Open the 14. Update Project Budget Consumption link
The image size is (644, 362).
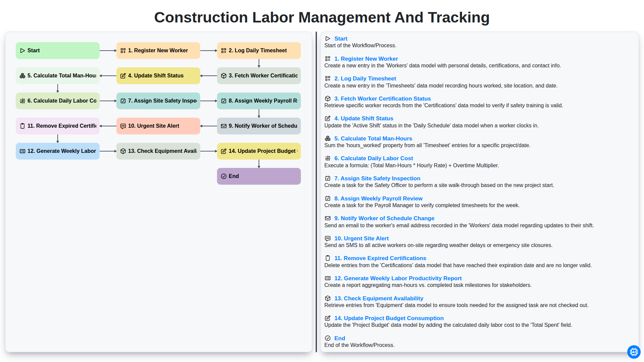[389, 318]
